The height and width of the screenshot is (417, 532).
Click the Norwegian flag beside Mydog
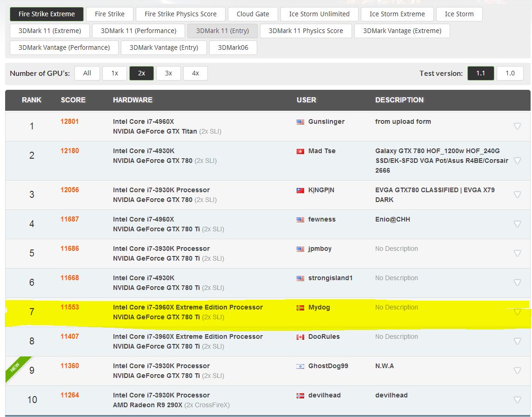click(300, 308)
